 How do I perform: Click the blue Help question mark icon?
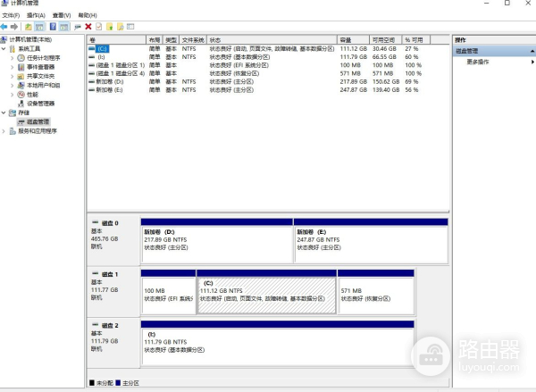coord(52,27)
